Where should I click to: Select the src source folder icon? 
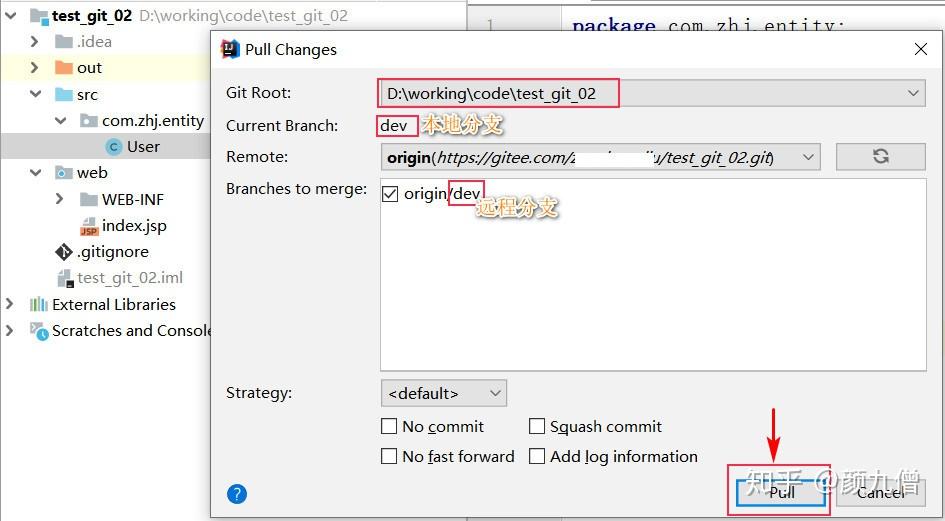(63, 95)
